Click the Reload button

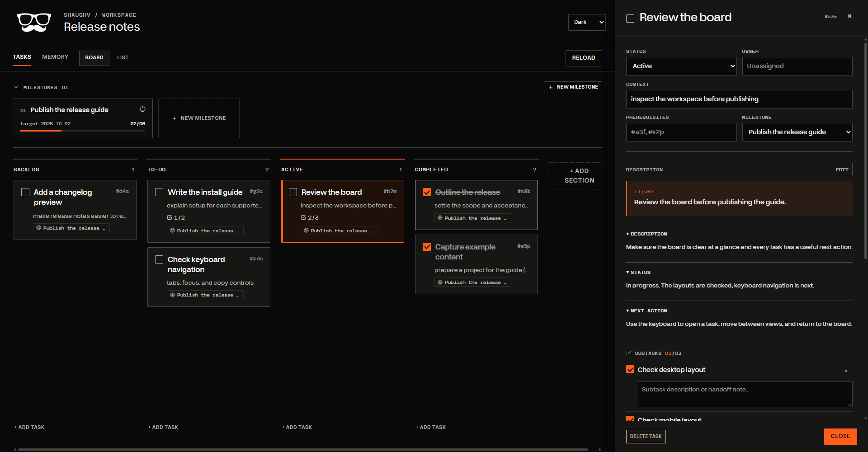coord(584,58)
